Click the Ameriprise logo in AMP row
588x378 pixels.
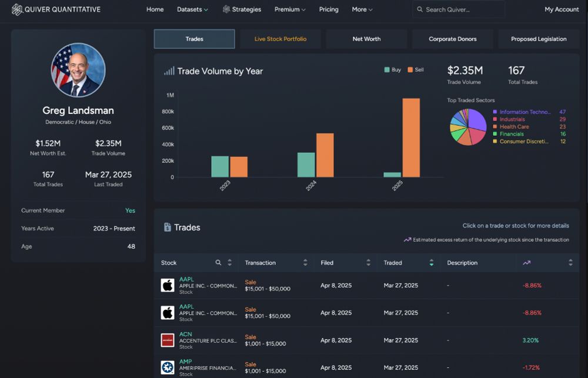click(x=168, y=367)
